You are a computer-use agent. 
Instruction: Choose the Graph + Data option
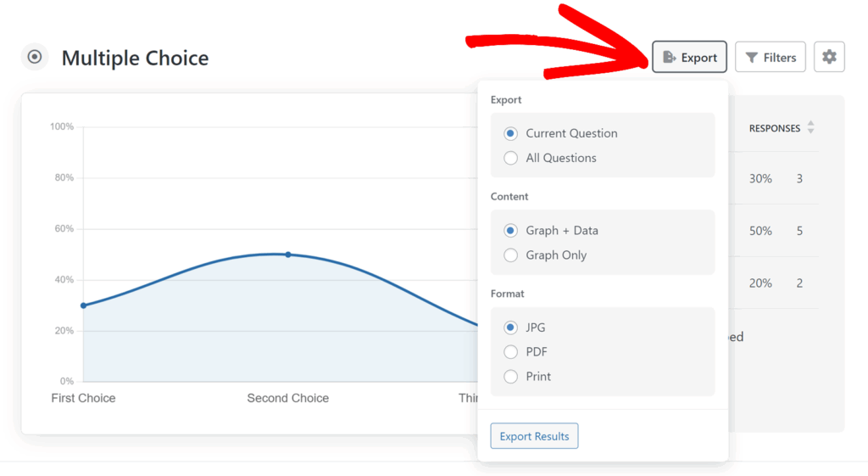click(x=510, y=231)
